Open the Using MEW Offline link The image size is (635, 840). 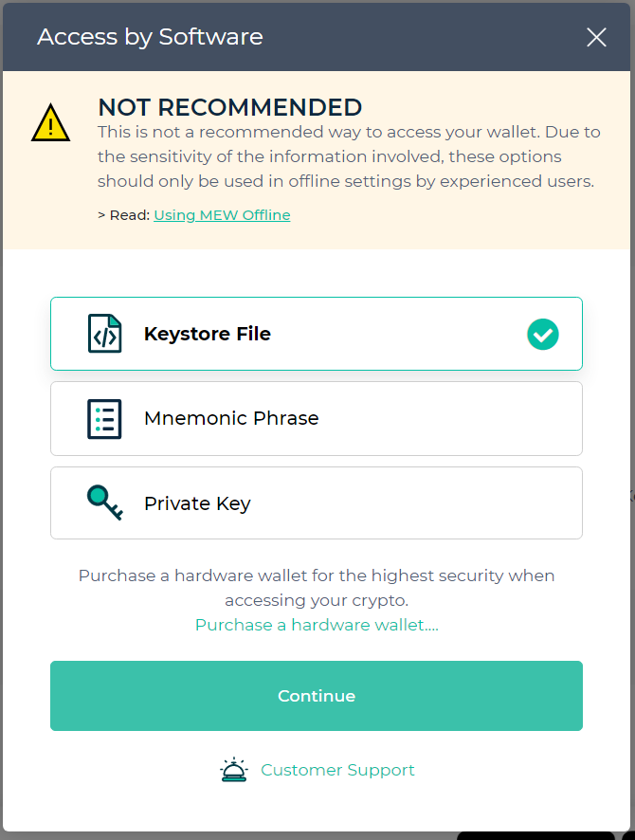pos(222,215)
